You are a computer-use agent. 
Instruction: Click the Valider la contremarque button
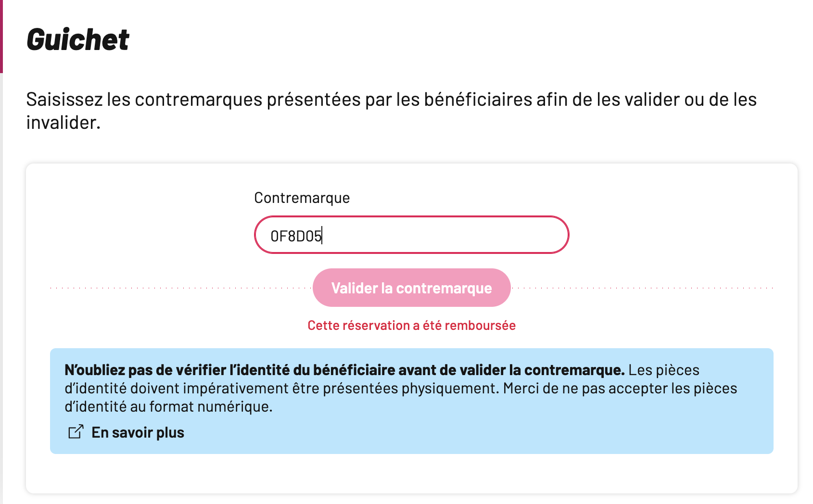pyautogui.click(x=412, y=288)
